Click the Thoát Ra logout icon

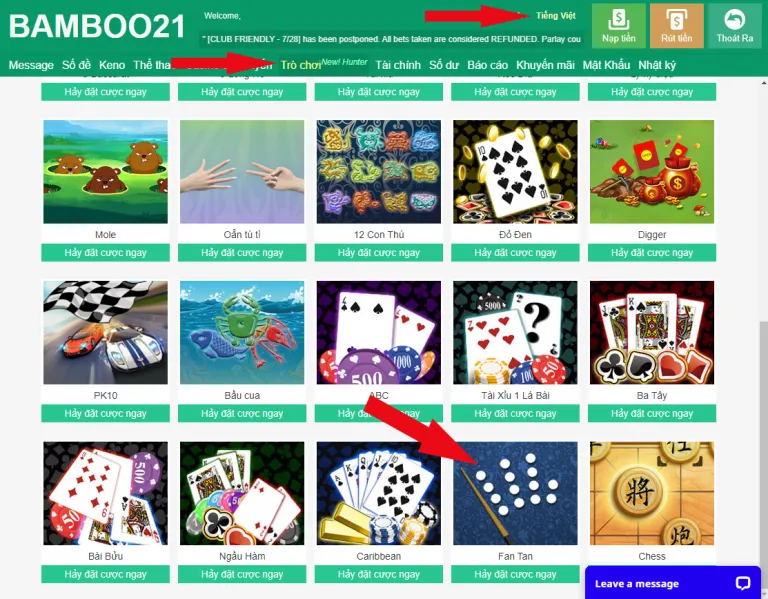[x=735, y=26]
